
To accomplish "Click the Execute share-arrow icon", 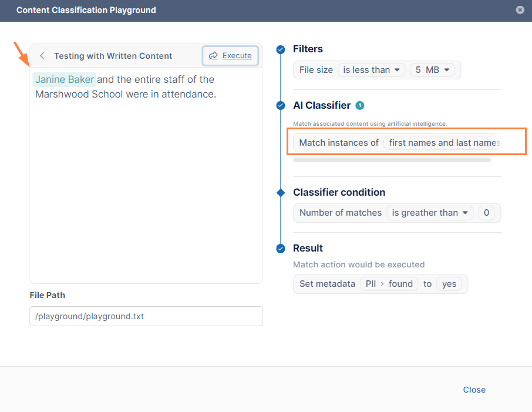I will point(213,56).
